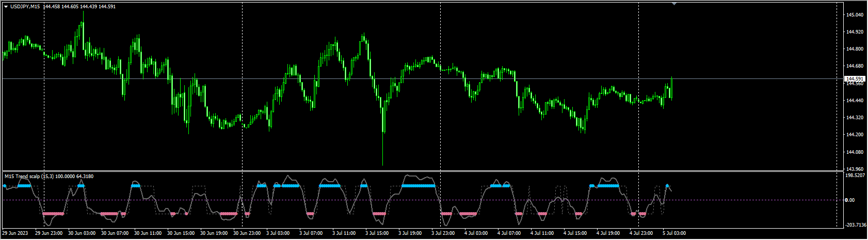The image size is (868, 240).
Task: Click the 4 Jul 23:00 time label
Action: 642,233
